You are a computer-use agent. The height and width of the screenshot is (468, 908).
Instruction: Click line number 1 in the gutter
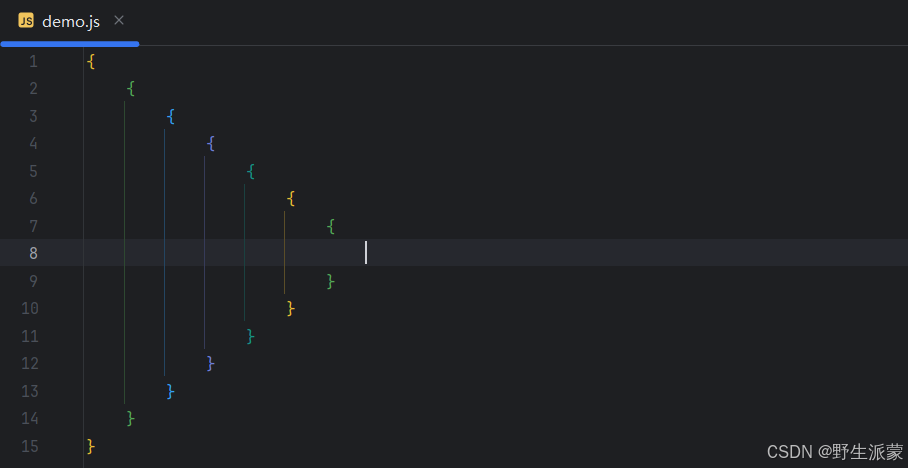[x=34, y=61]
